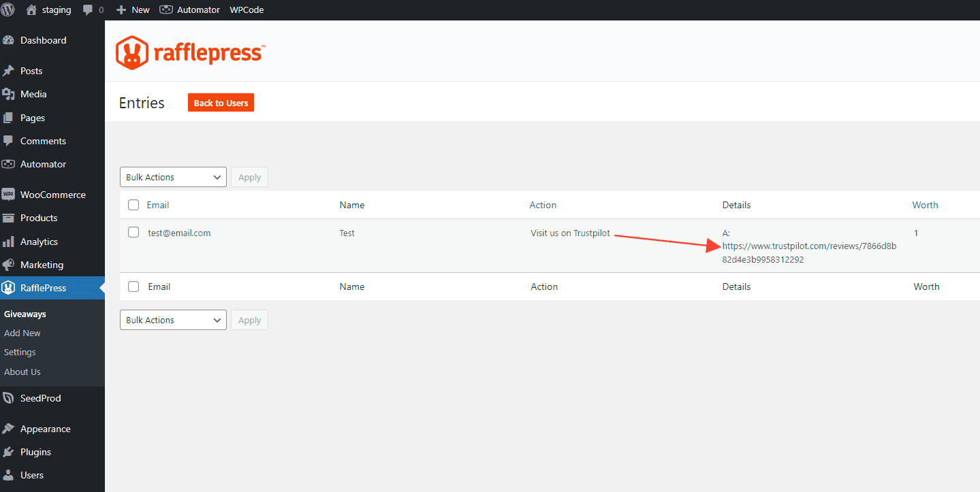Open the bottom Bulk Actions dropdown
Image resolution: width=980 pixels, height=492 pixels.
(173, 320)
